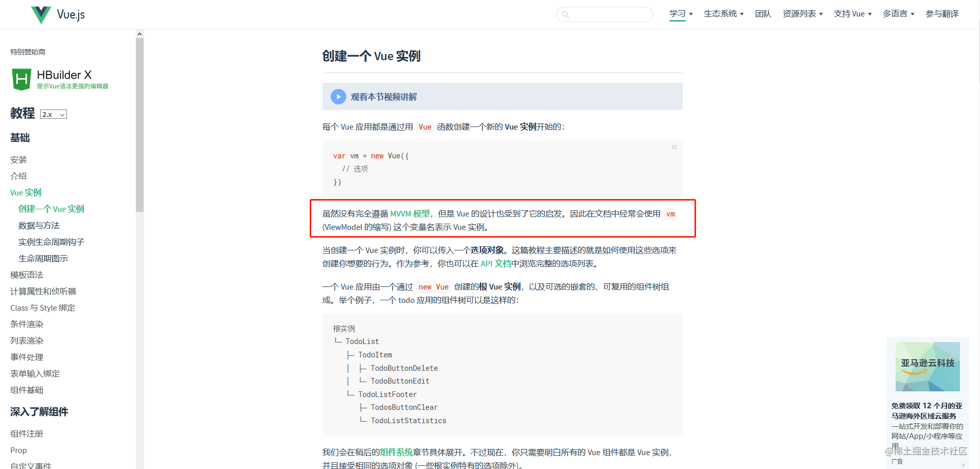Screen dimensions: 980x469
Task: Open 安装 in the sidebar
Action: click(19, 159)
